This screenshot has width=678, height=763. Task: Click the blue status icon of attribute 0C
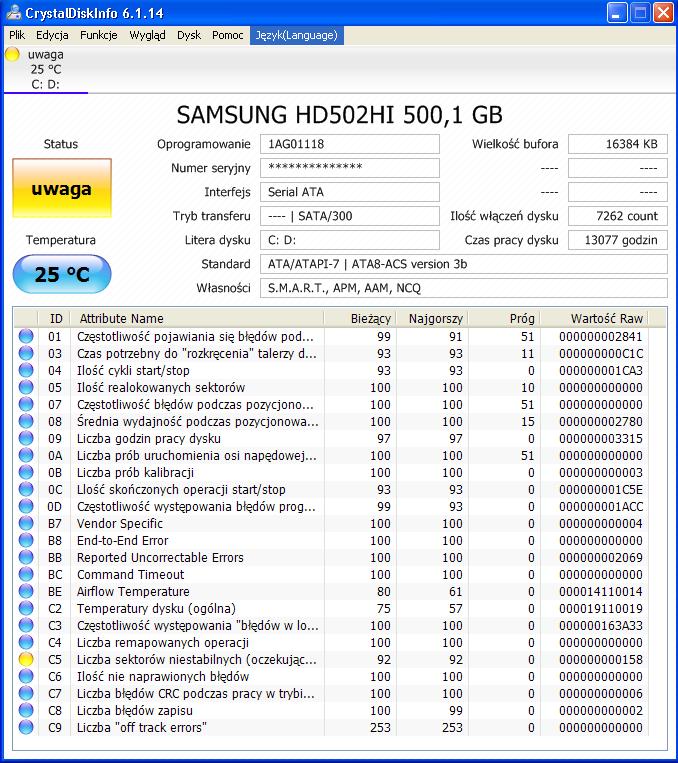(x=26, y=489)
